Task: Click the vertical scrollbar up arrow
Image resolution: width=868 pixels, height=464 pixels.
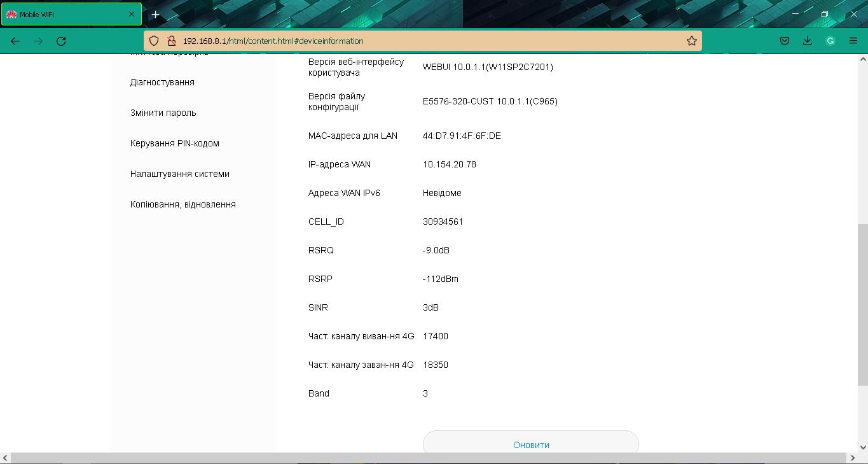Action: tap(863, 59)
